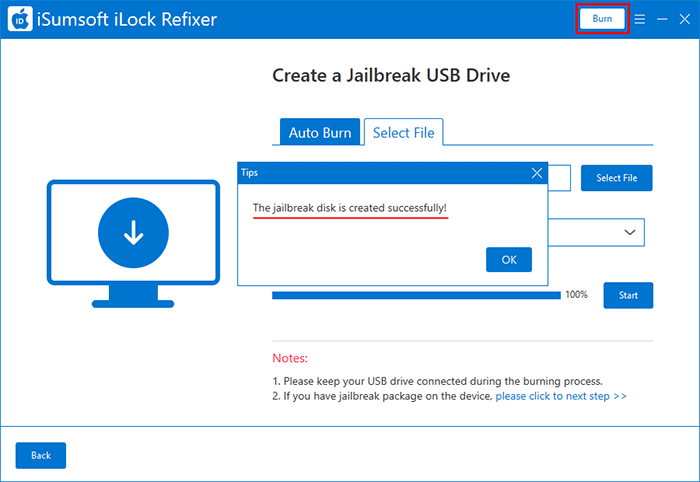Close the Tips dialog with X

pos(537,173)
